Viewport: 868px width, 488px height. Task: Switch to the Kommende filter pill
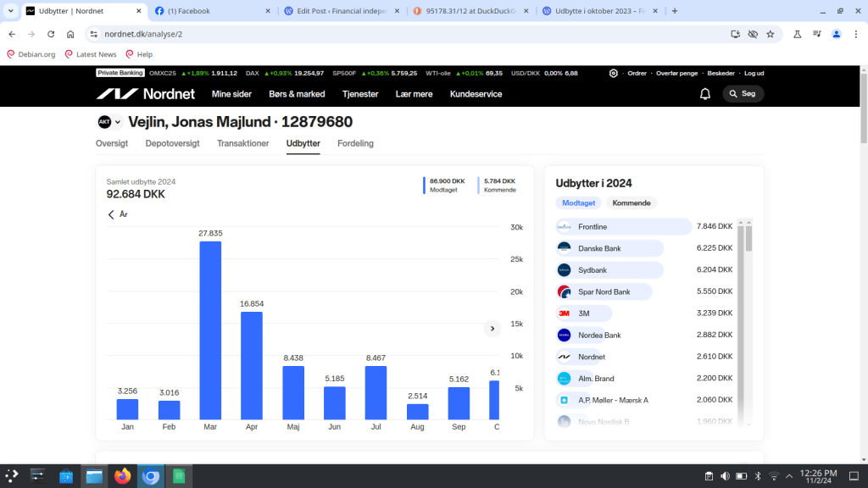coord(631,203)
